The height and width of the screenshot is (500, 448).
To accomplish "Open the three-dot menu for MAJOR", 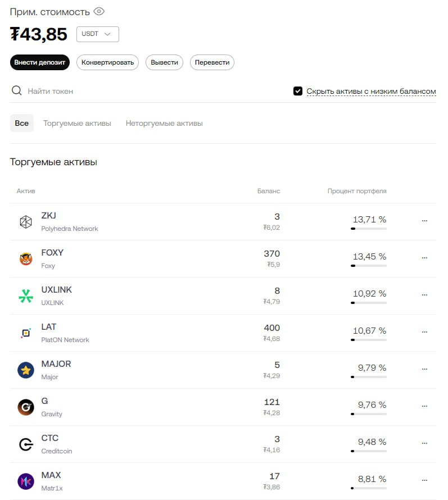I will (424, 369).
